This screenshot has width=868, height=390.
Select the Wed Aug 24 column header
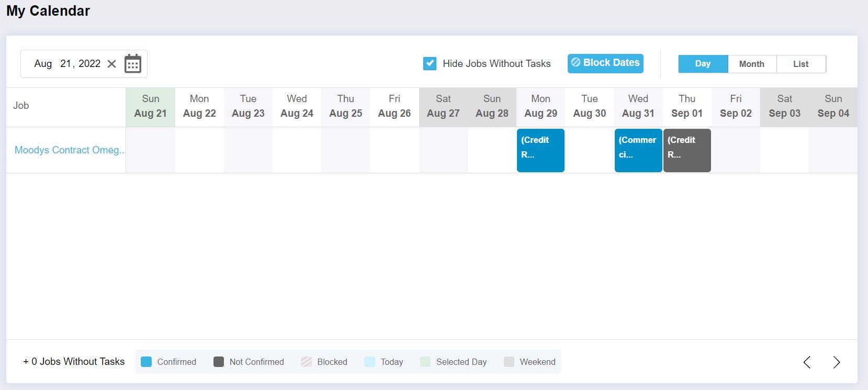(x=297, y=106)
